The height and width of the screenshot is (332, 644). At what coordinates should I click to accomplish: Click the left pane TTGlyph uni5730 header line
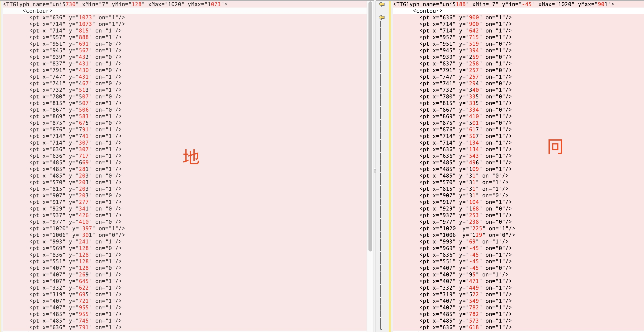(115, 4)
